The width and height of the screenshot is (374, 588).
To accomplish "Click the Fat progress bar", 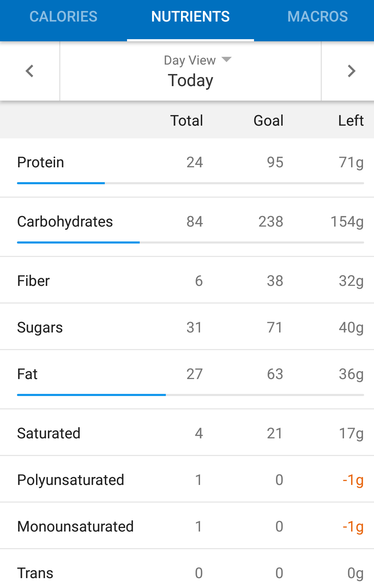I will pos(191,395).
